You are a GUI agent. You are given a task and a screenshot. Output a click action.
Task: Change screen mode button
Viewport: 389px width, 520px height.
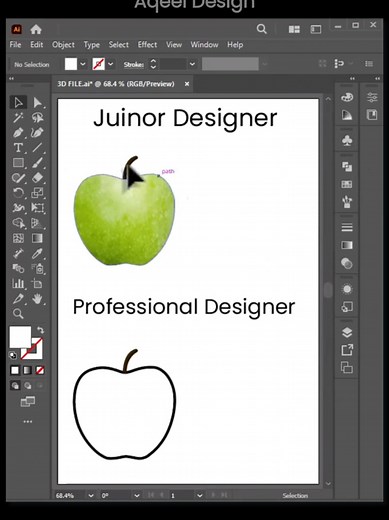[x=28, y=401]
